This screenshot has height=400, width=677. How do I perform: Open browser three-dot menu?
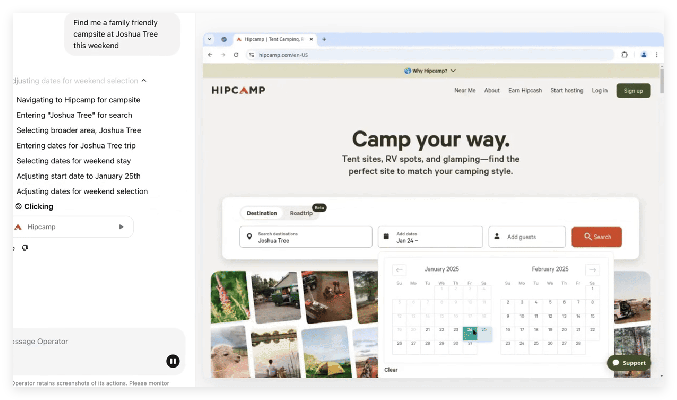656,55
